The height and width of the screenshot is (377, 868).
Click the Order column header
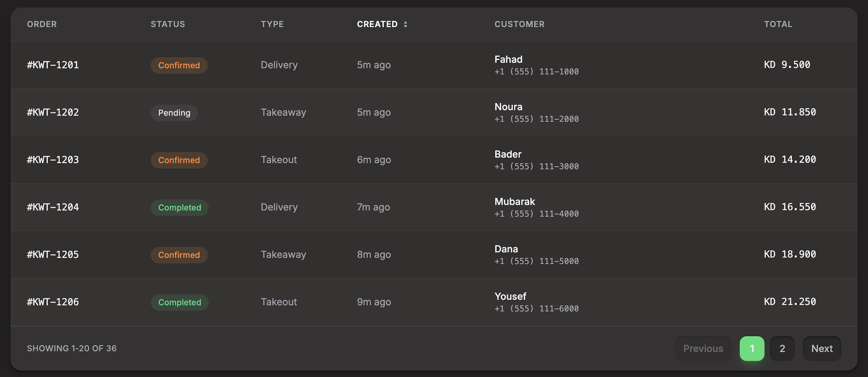point(42,24)
